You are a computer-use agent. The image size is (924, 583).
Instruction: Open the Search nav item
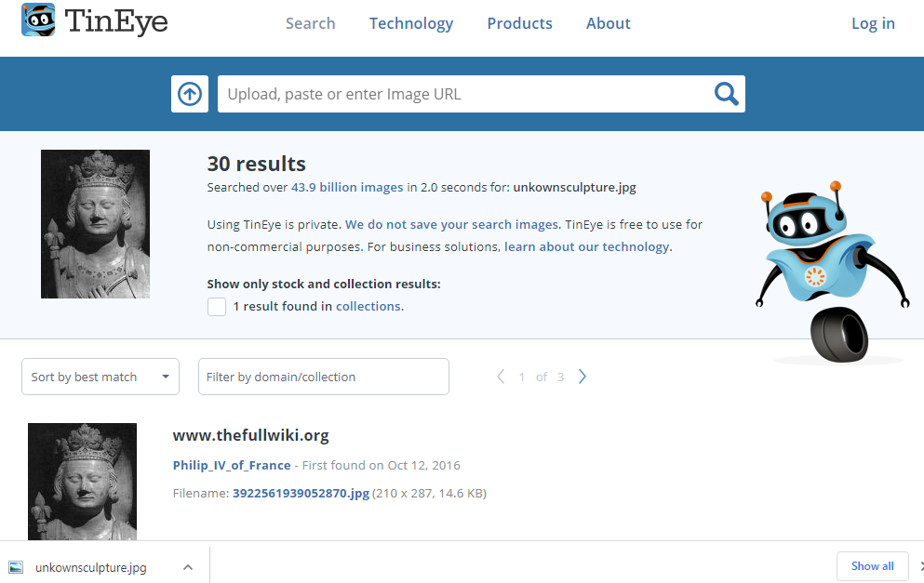point(311,23)
